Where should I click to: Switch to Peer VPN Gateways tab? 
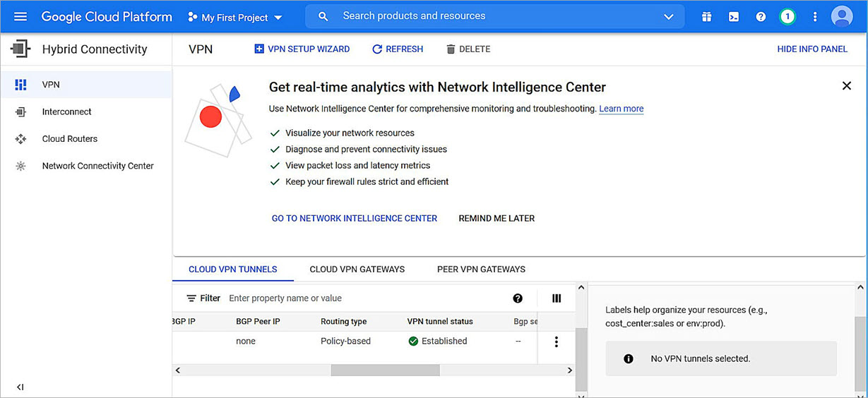481,269
